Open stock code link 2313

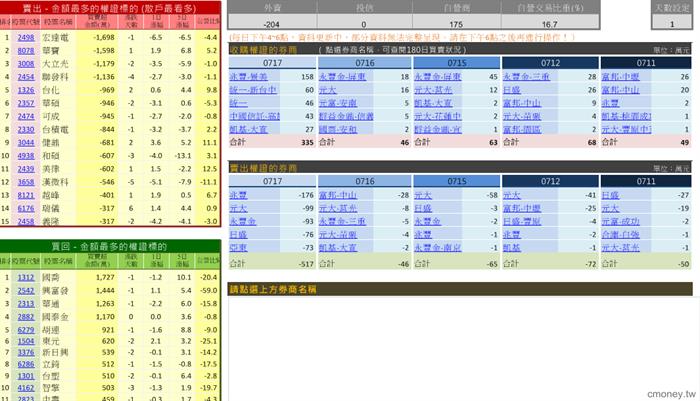coord(26,304)
